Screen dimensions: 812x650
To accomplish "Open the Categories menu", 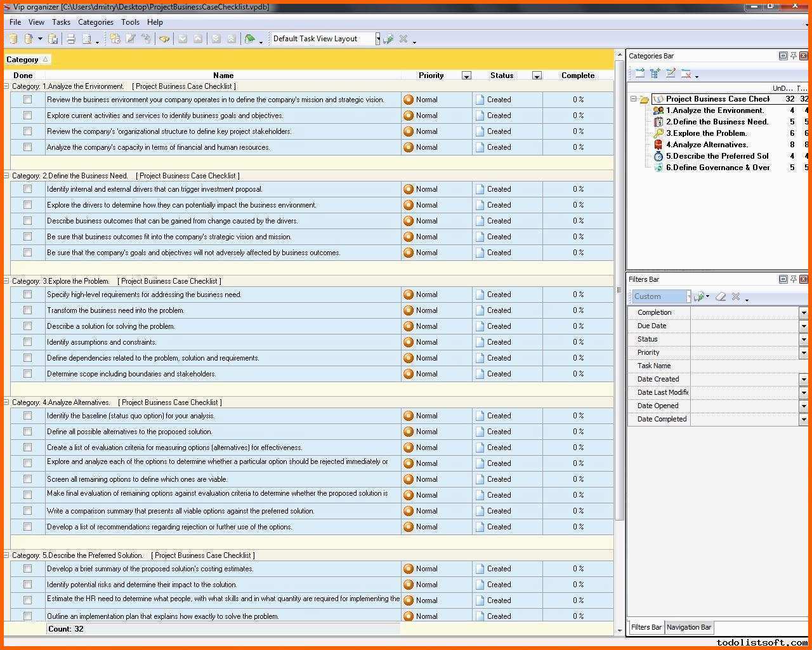I will [95, 22].
